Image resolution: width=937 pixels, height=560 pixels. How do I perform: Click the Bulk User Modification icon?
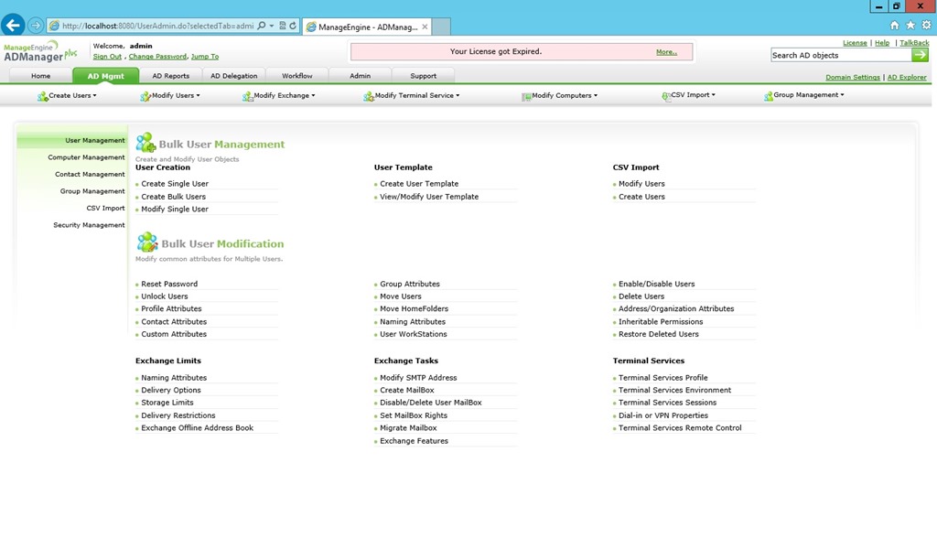pyautogui.click(x=147, y=242)
